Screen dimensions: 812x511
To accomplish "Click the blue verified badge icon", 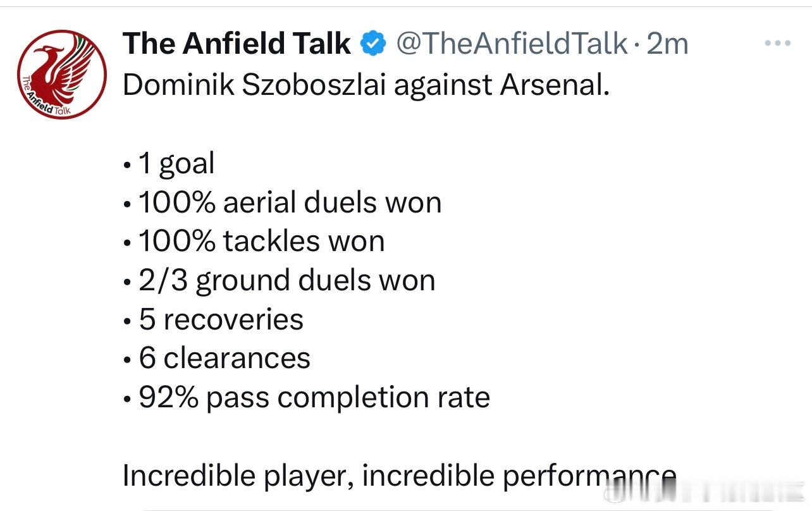I will coord(373,44).
